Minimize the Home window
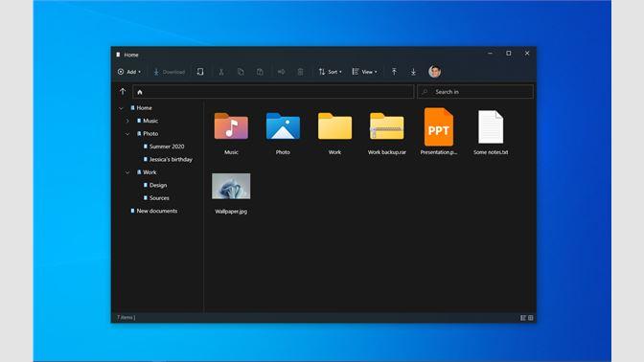This screenshot has height=362, width=644. [490, 54]
